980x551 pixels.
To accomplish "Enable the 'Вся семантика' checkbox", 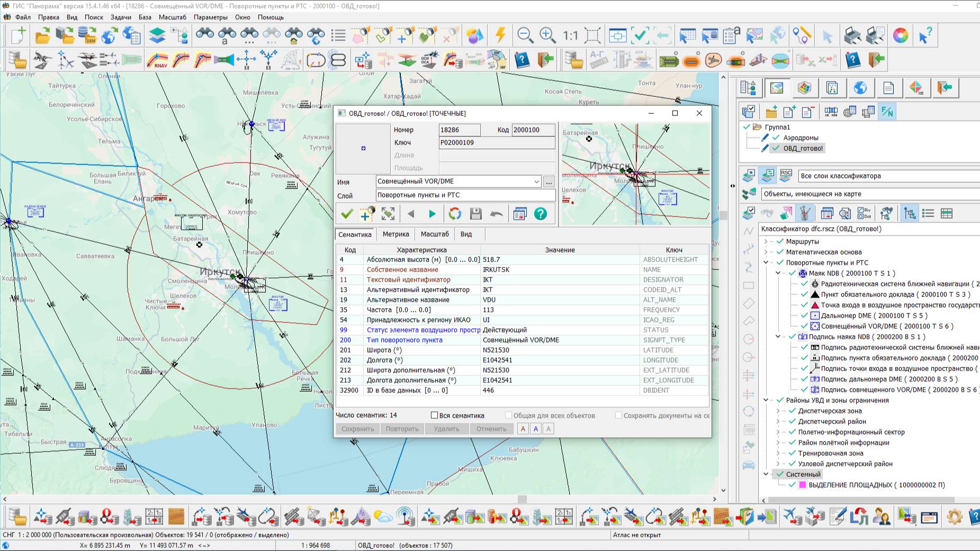I will click(434, 415).
